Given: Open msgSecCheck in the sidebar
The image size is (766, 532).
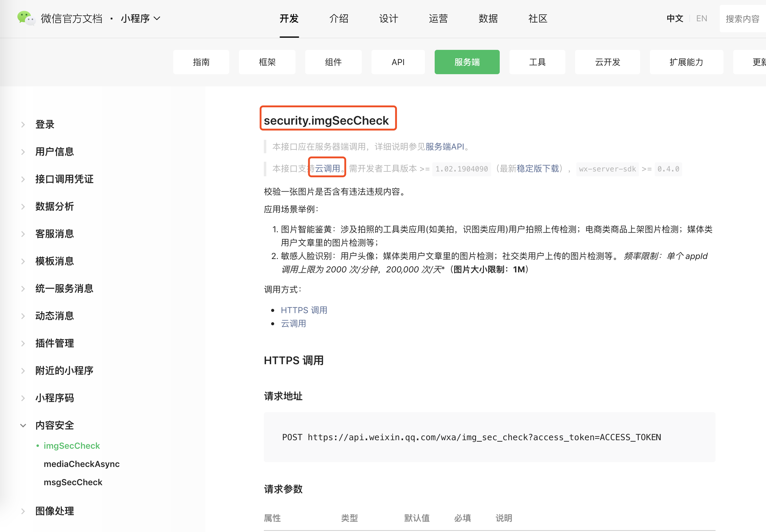Looking at the screenshot, I should (73, 483).
